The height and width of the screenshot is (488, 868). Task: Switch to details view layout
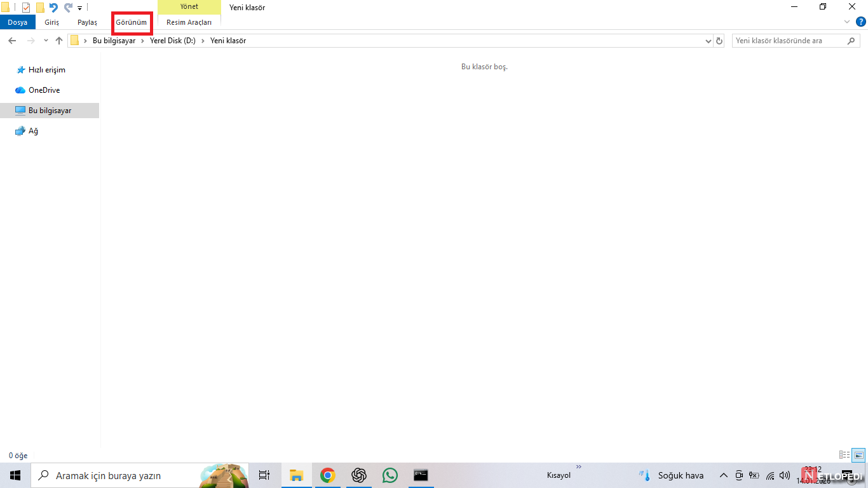pyautogui.click(x=844, y=455)
